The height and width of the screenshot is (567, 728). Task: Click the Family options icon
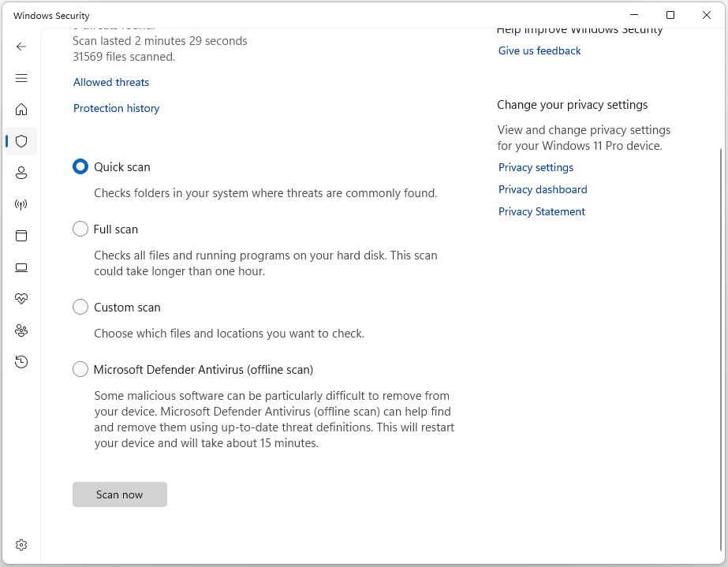click(x=21, y=330)
